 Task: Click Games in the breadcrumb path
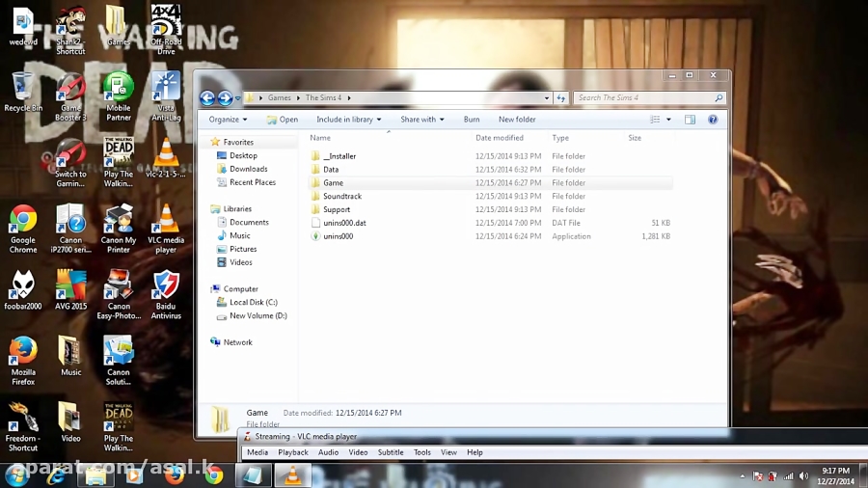pos(279,98)
